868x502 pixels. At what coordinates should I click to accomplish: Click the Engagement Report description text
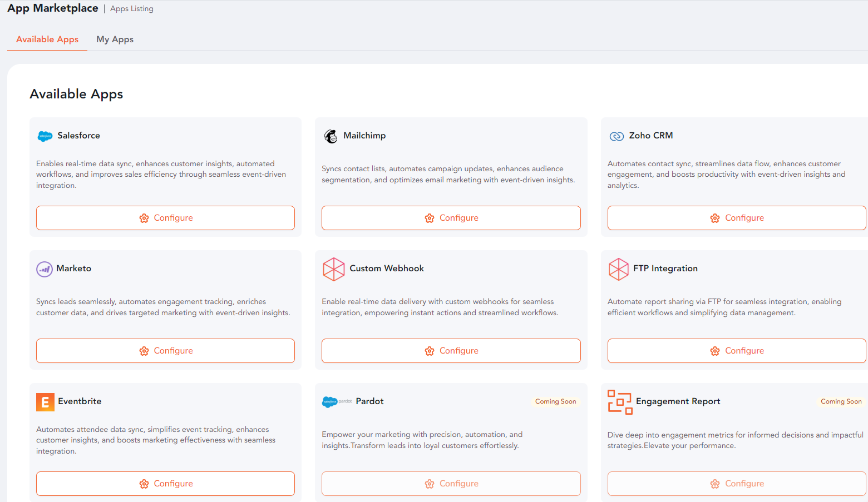coord(736,440)
